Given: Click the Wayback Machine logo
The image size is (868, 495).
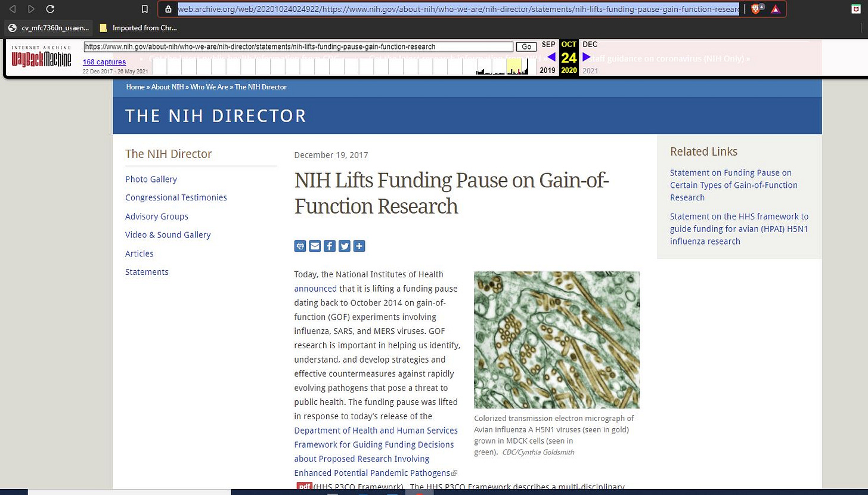Looking at the screenshot, I should click(41, 57).
